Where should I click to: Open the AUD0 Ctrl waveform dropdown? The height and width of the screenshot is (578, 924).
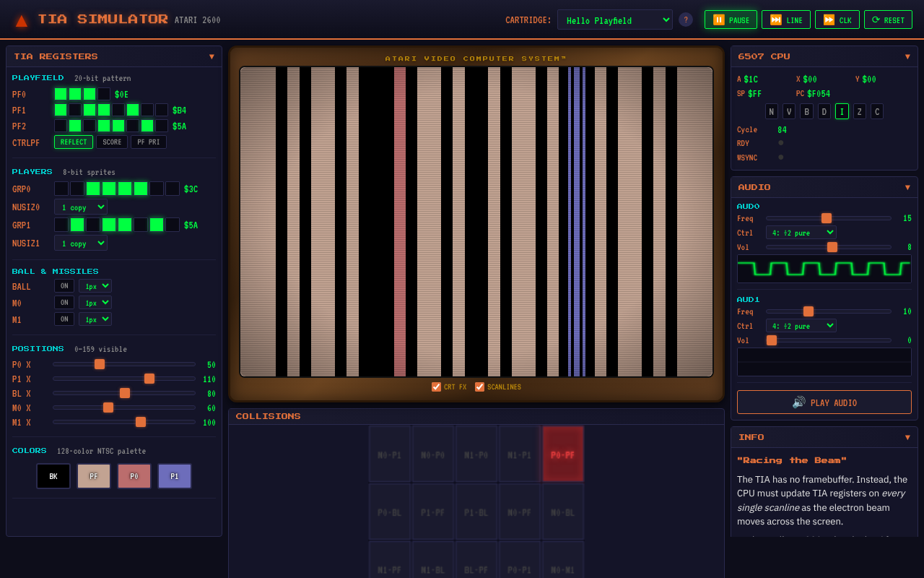(801, 233)
